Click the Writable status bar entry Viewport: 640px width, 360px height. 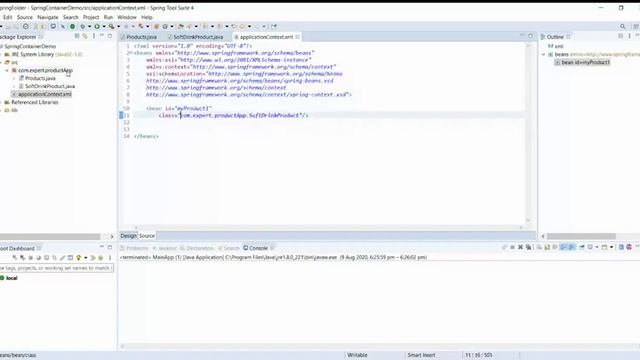(357, 355)
